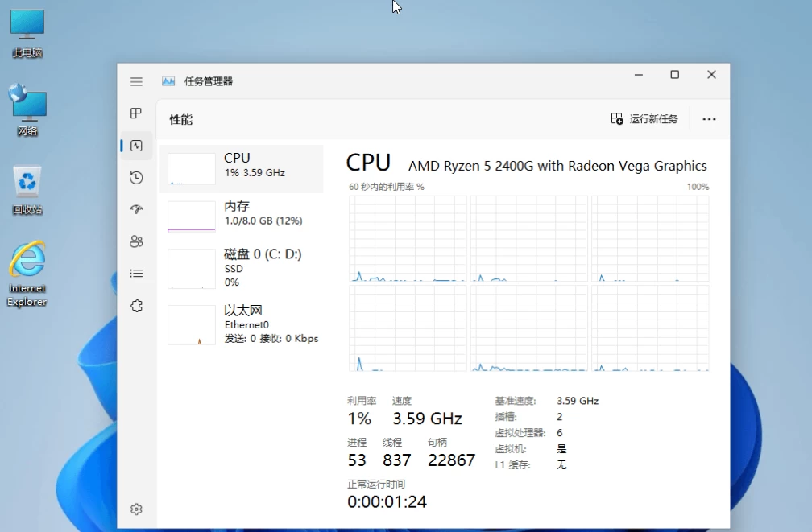Select the 磁盘 0 (C: D:) entry

coord(242,267)
